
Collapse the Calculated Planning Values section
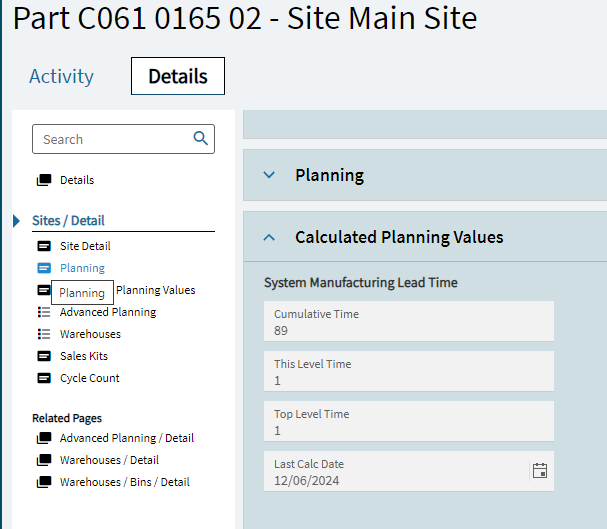tap(268, 237)
